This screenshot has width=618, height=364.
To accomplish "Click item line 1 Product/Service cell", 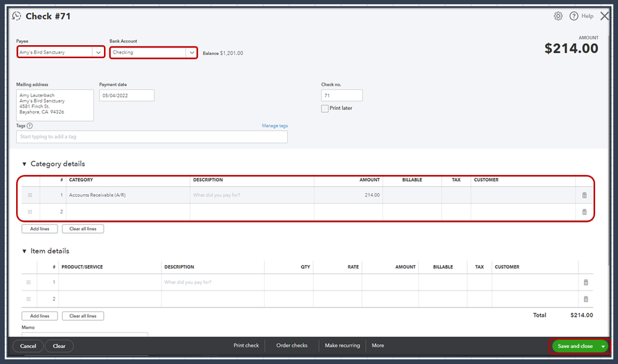I will [110, 282].
